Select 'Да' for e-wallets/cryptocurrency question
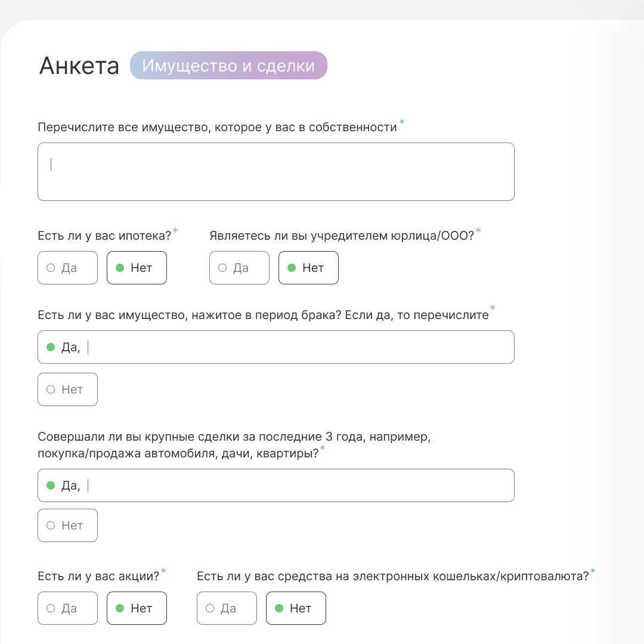Viewport: 644px width, 644px height. pyautogui.click(x=227, y=608)
